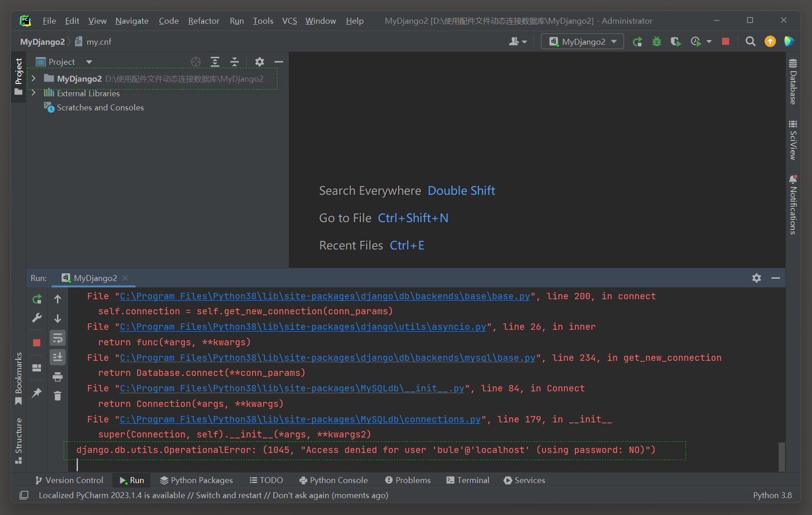Hide the Project panel with minus
Screen dimensions: 812x515
click(x=279, y=62)
